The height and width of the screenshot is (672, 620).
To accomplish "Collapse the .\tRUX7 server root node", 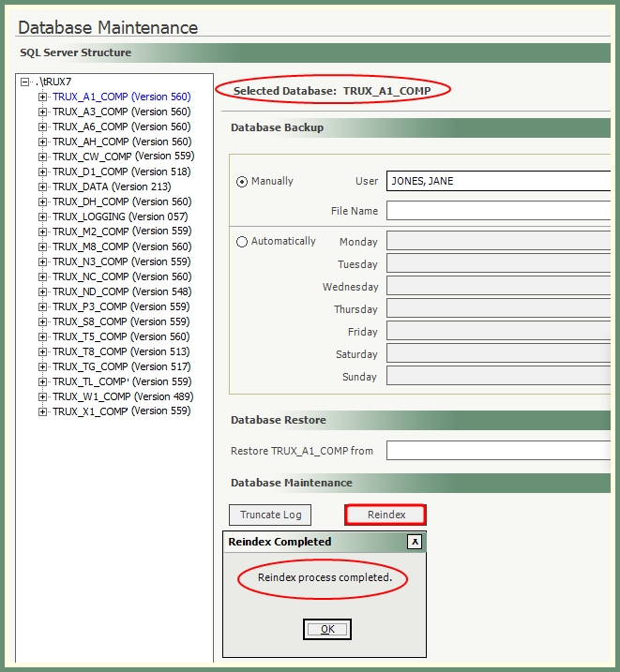I will 25,82.
